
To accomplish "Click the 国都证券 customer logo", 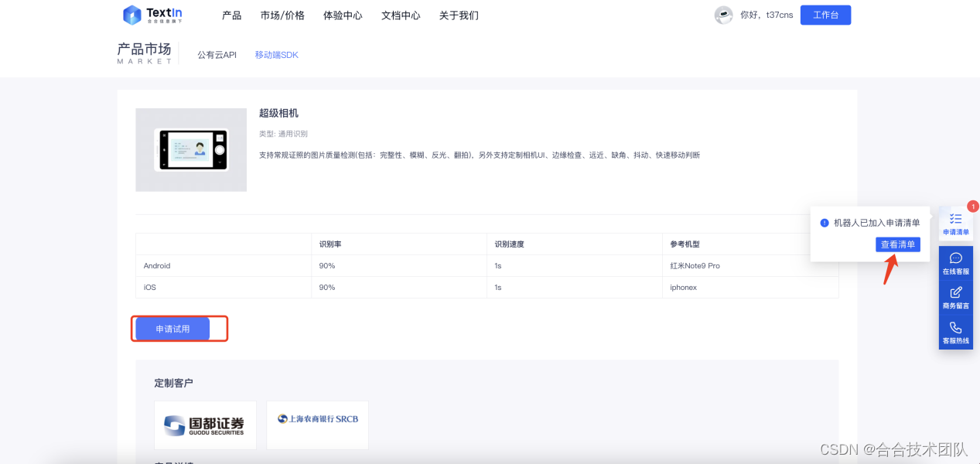I will [205, 425].
